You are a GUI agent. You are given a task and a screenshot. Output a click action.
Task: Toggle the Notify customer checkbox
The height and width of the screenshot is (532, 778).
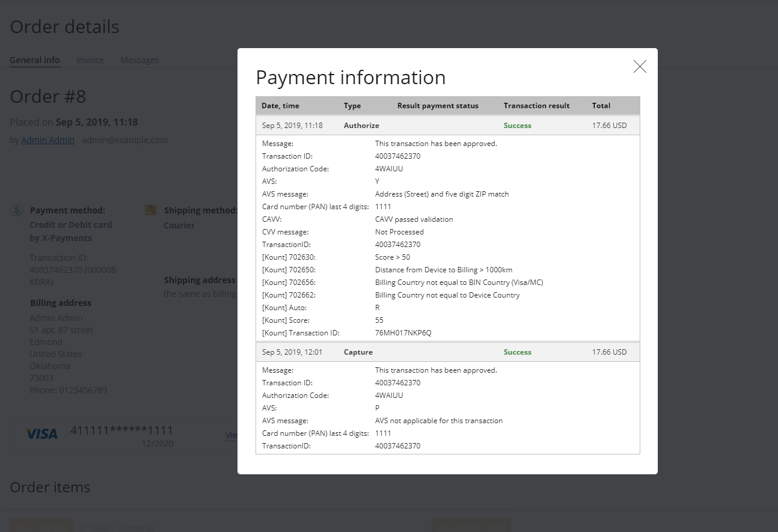(82, 527)
